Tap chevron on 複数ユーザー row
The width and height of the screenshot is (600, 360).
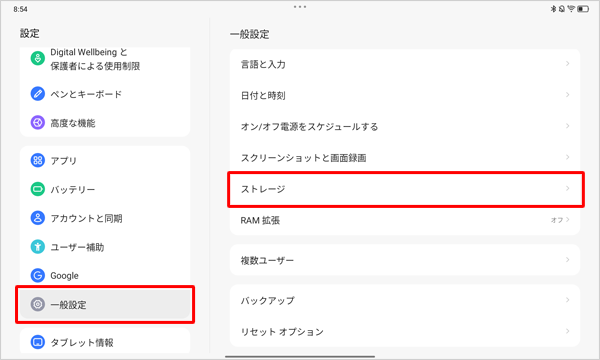[x=567, y=259]
